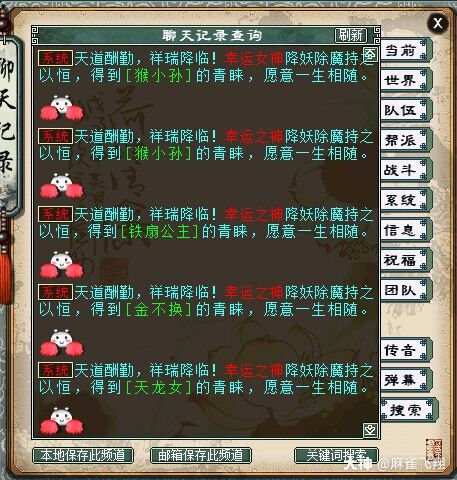Image resolution: width=457 pixels, height=480 pixels.
Task: Switch to the 当前 channel tab
Action: 405,50
